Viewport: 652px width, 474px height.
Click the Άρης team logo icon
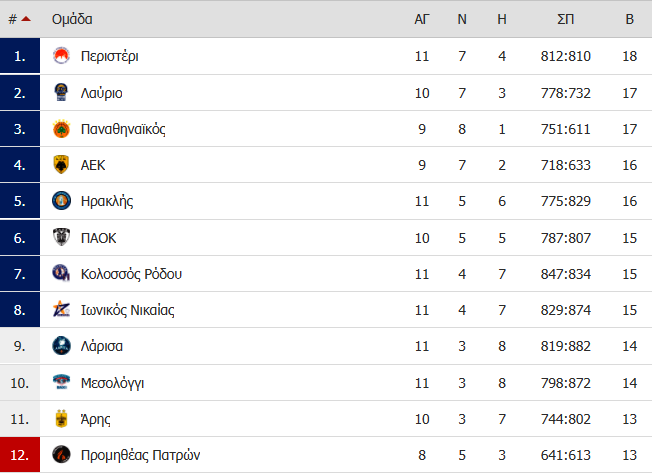(61, 418)
